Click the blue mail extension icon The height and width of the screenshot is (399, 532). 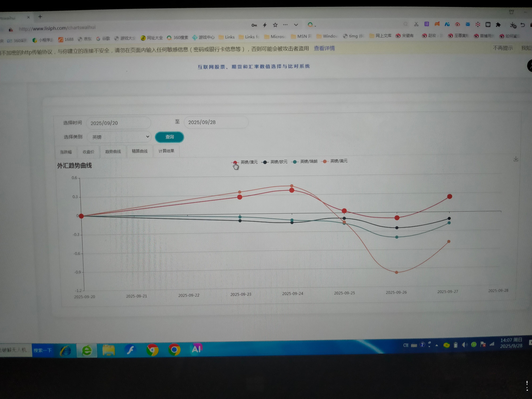coord(468,24)
